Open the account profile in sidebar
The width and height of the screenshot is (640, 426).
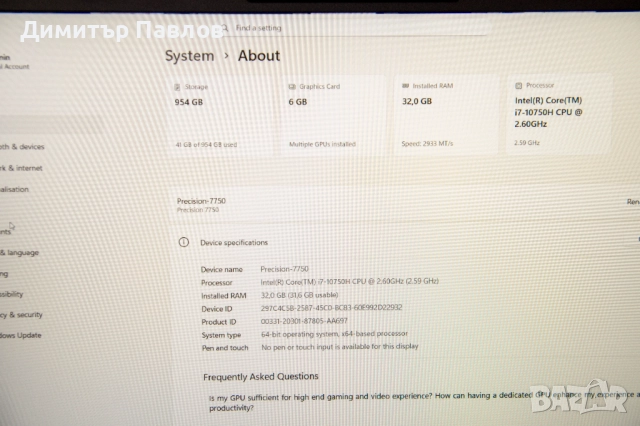(x=15, y=62)
